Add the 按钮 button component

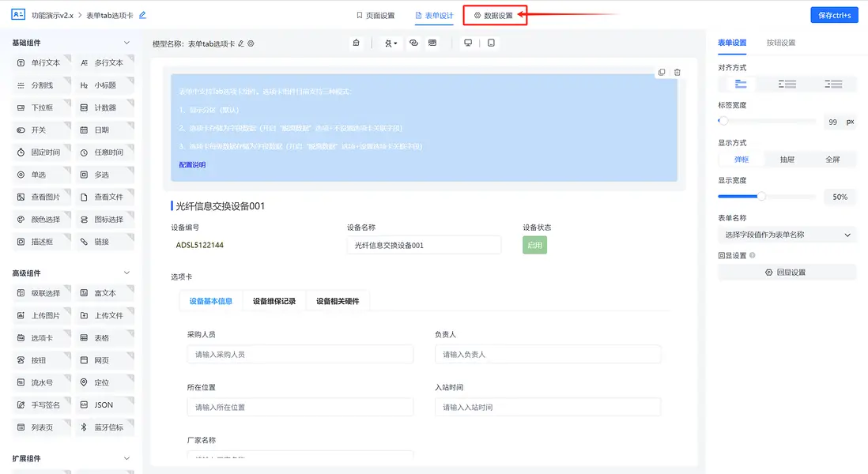coord(42,360)
